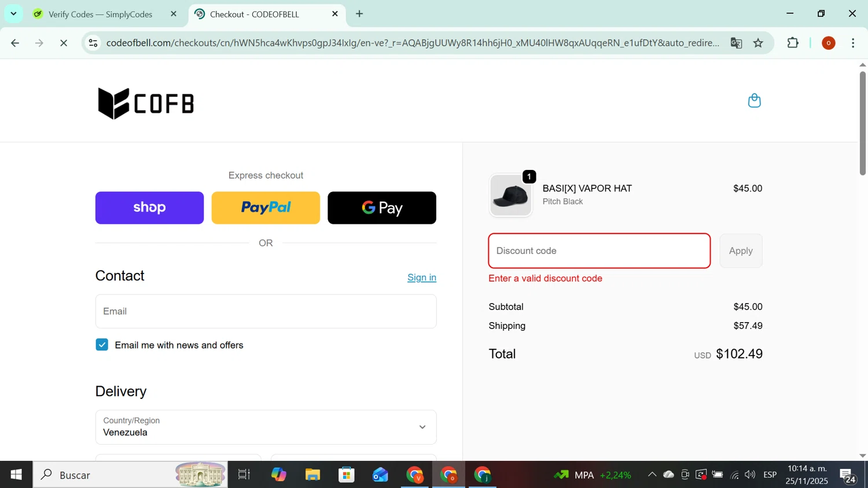Uncheck Email me with news and offers
Image resolution: width=868 pixels, height=488 pixels.
point(102,345)
